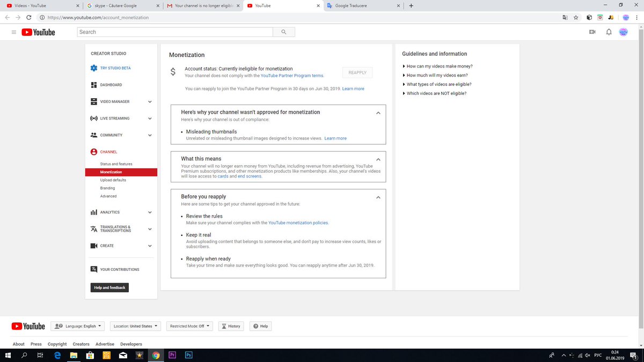Collapse the What this means panel
This screenshot has width=644, height=362.
378,159
